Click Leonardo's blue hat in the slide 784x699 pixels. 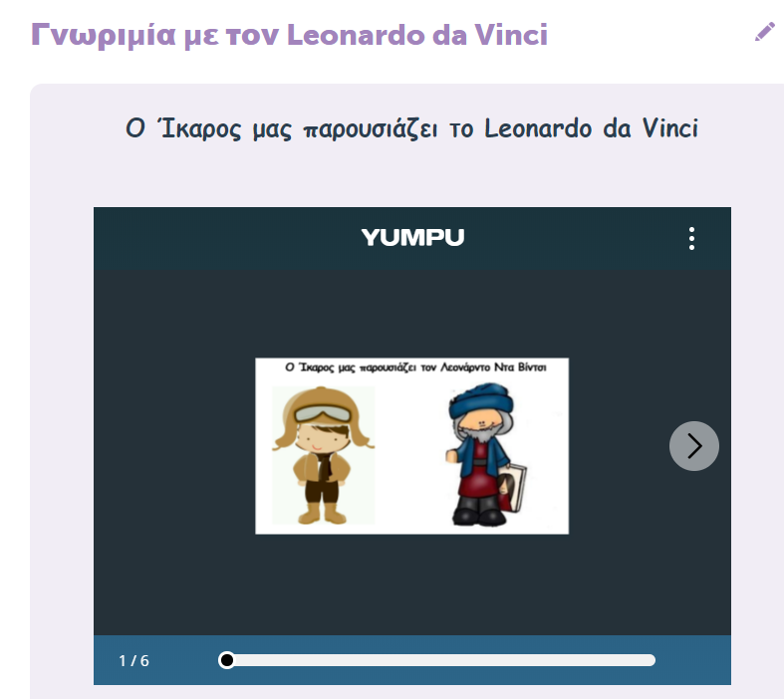(481, 400)
